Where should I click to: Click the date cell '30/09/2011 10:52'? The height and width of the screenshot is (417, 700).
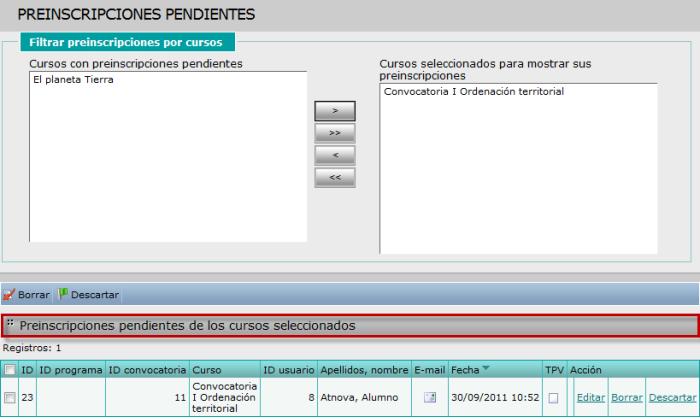(495, 397)
